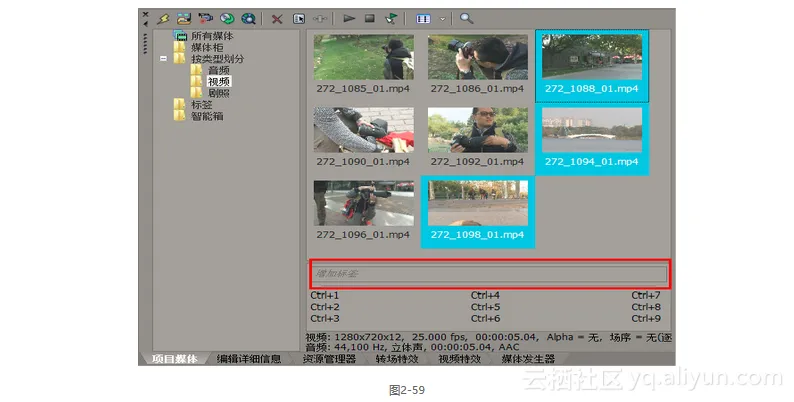Screen dimensions: 794x402
Task: Select thumbnail of 272_1085_01.mp4
Action: [x=364, y=57]
